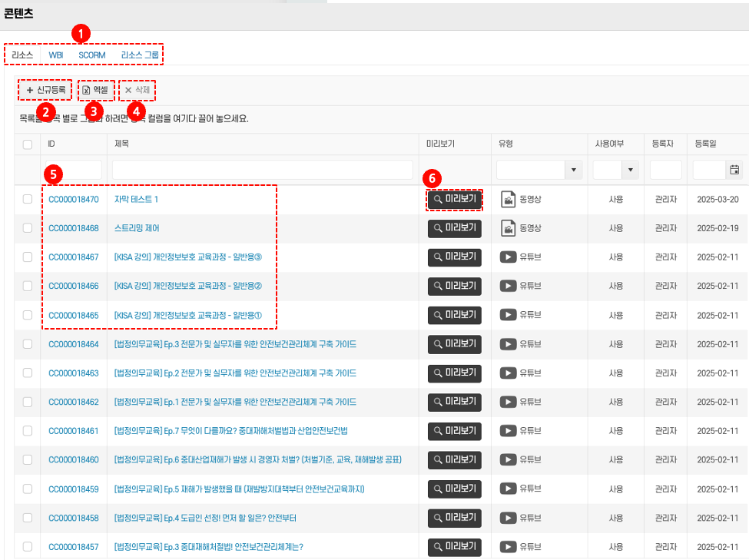Click the video type icon for CC000018468
This screenshot has width=749, height=560.
(x=508, y=228)
